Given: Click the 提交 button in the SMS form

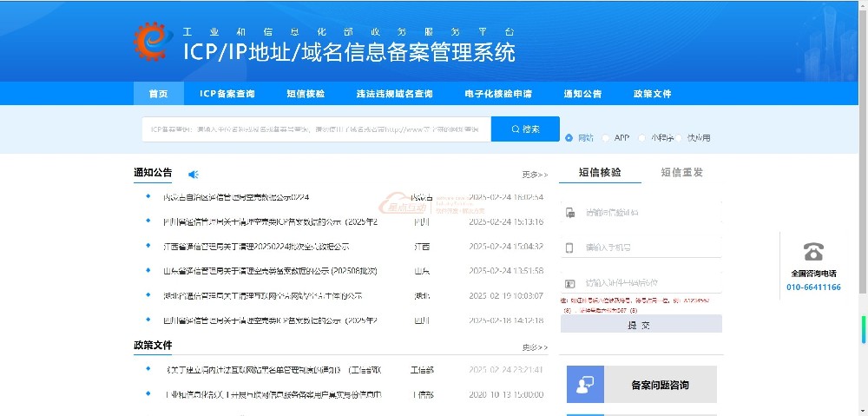Looking at the screenshot, I should (641, 324).
